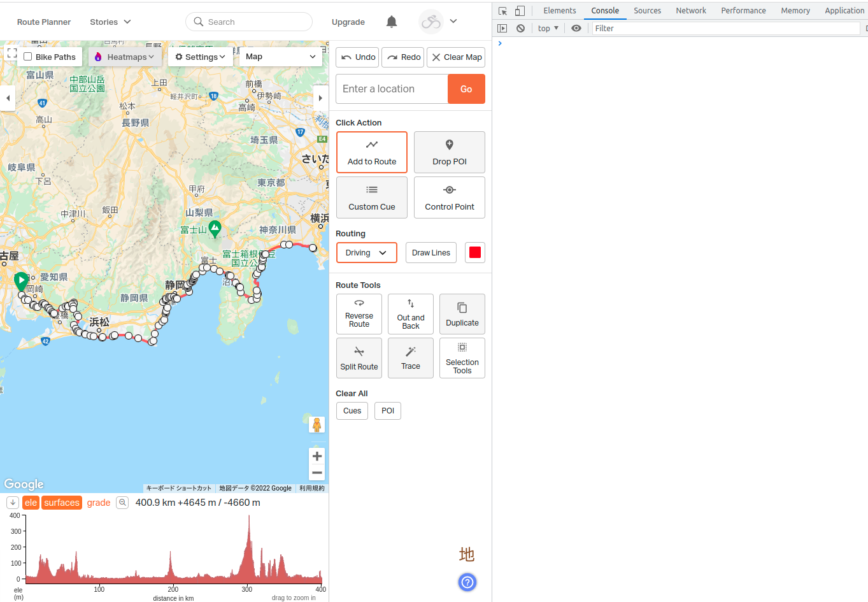Click the notifications bell icon

(x=392, y=22)
